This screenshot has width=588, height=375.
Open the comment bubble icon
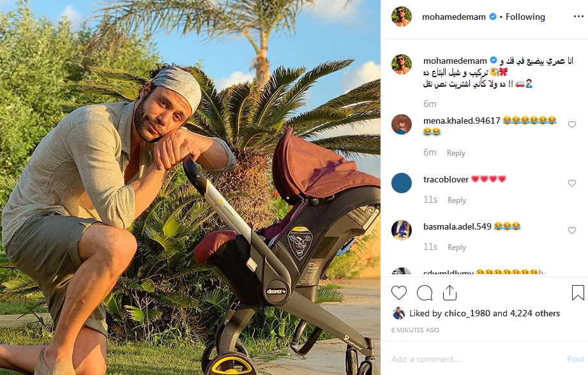pyautogui.click(x=425, y=293)
